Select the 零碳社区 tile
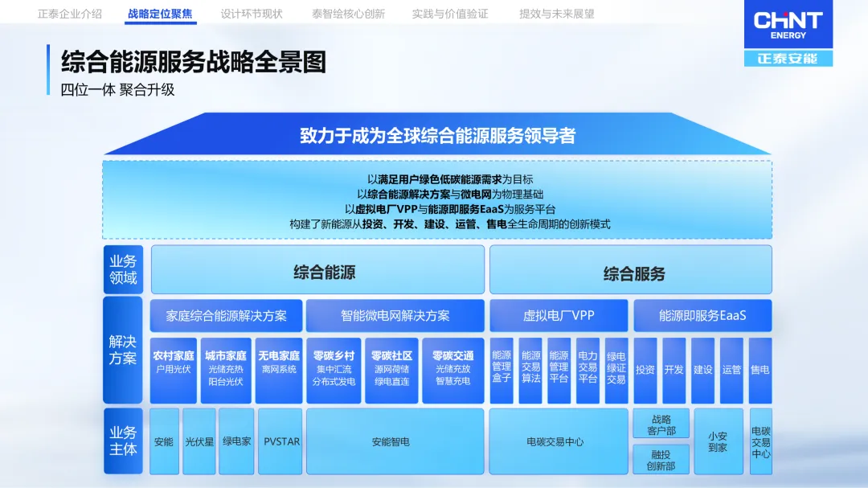868x488 pixels. click(391, 371)
